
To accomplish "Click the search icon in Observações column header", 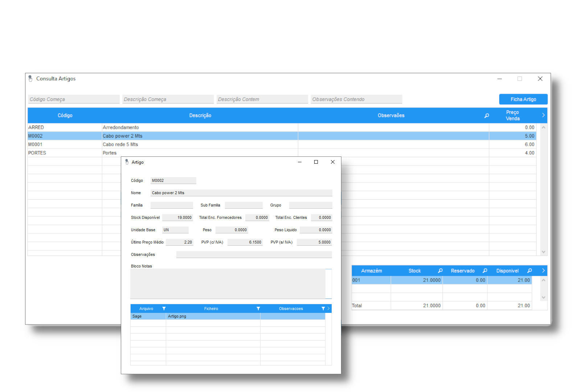I will point(487,115).
